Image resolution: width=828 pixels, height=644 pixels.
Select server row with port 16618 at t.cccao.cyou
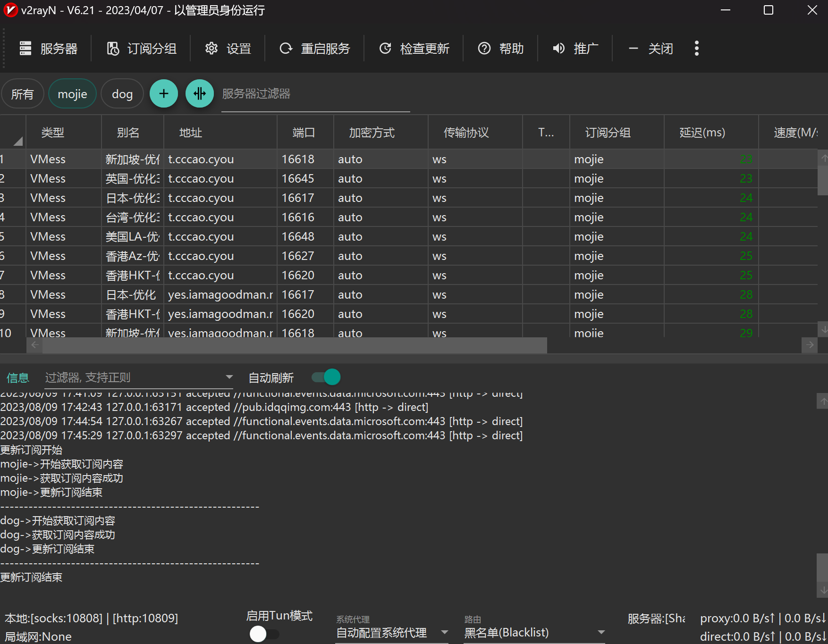[409, 159]
